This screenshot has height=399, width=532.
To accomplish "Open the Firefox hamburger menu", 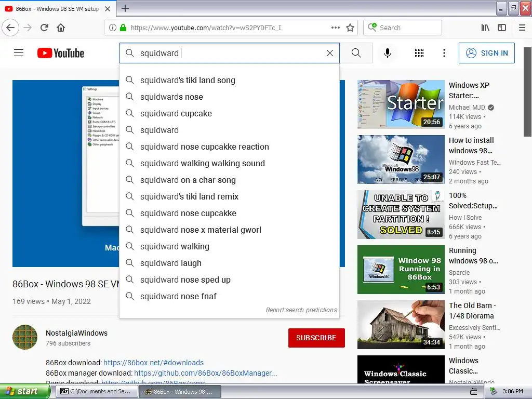I will pyautogui.click(x=522, y=28).
